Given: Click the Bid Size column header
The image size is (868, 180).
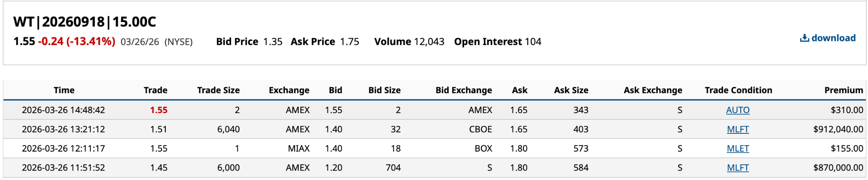Looking at the screenshot, I should tap(384, 90).
